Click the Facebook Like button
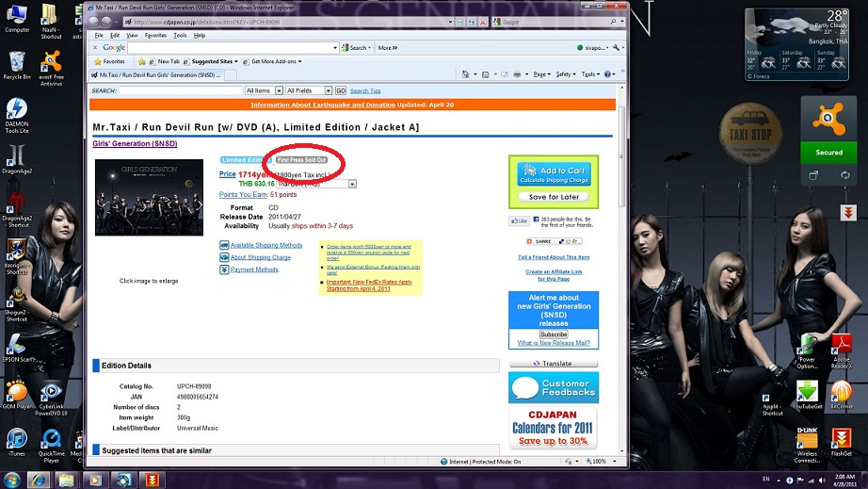Image resolution: width=868 pixels, height=489 pixels. (x=520, y=220)
